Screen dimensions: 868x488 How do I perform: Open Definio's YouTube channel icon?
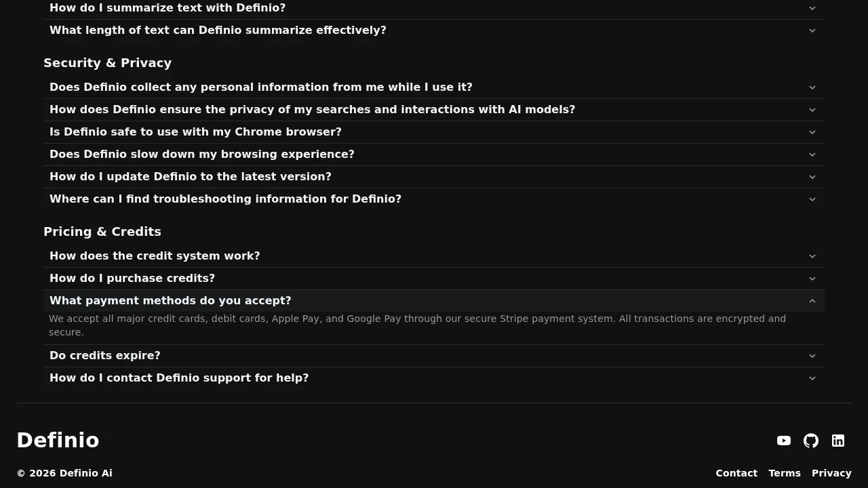pyautogui.click(x=784, y=441)
